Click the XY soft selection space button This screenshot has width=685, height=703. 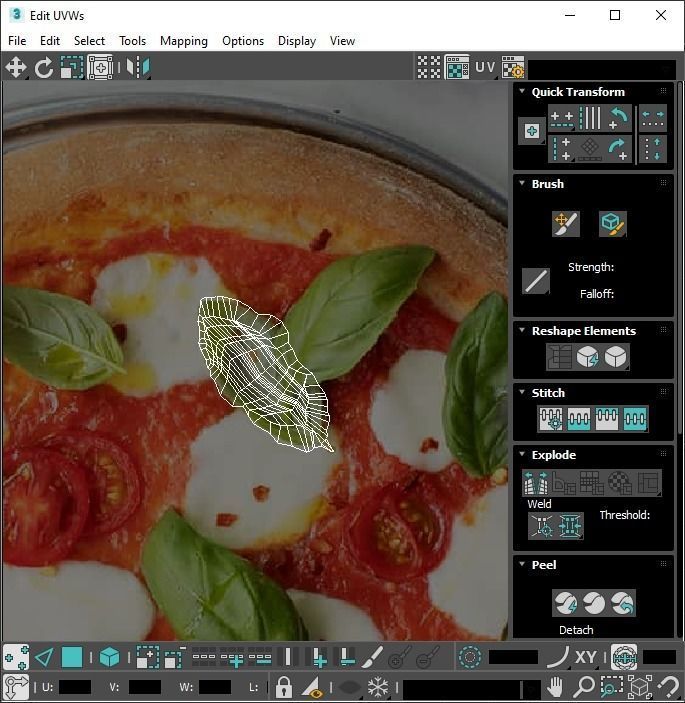pos(585,658)
